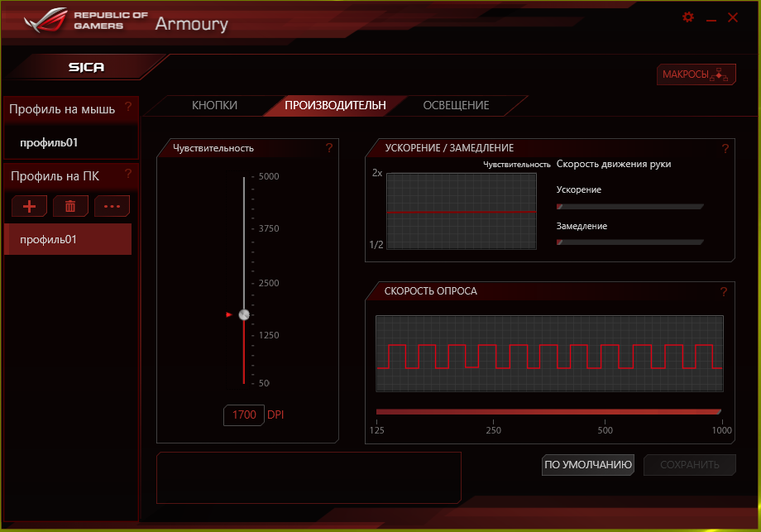The height and width of the screenshot is (532, 761).
Task: Open more profile options (three dots)
Action: pos(112,206)
